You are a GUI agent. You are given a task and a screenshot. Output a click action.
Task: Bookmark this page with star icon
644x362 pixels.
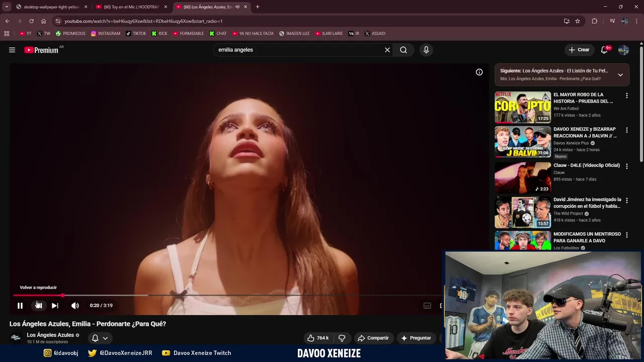(578, 21)
